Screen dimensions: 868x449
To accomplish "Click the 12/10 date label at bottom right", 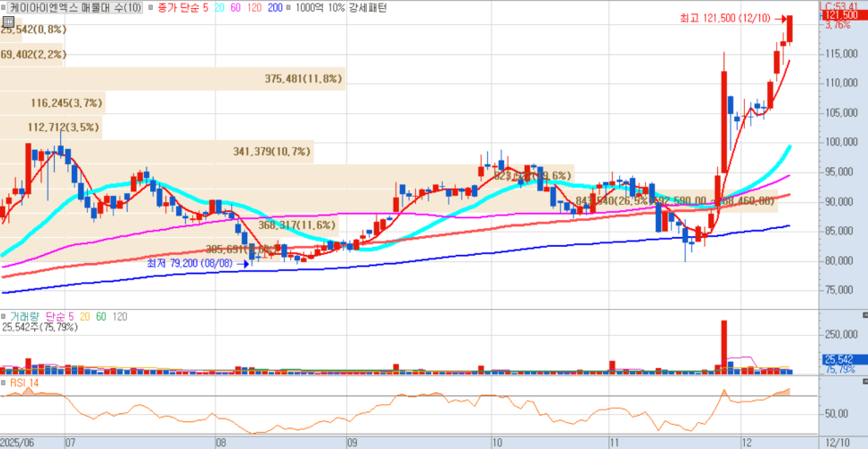I will [837, 443].
